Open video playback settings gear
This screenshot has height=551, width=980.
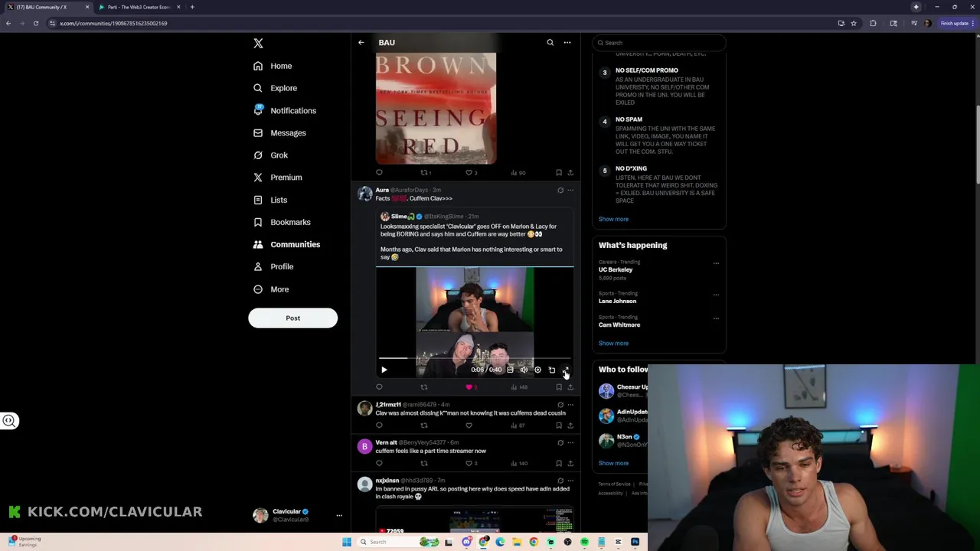[x=537, y=370]
